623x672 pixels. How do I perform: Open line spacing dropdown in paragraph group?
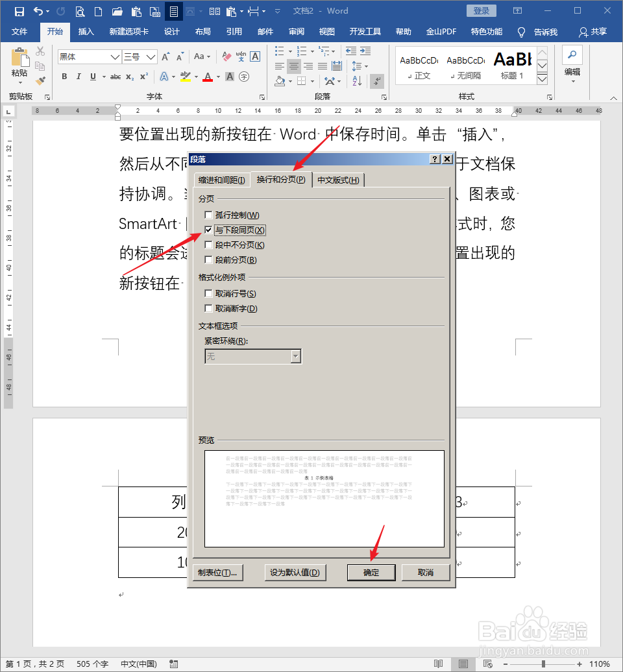pos(360,66)
